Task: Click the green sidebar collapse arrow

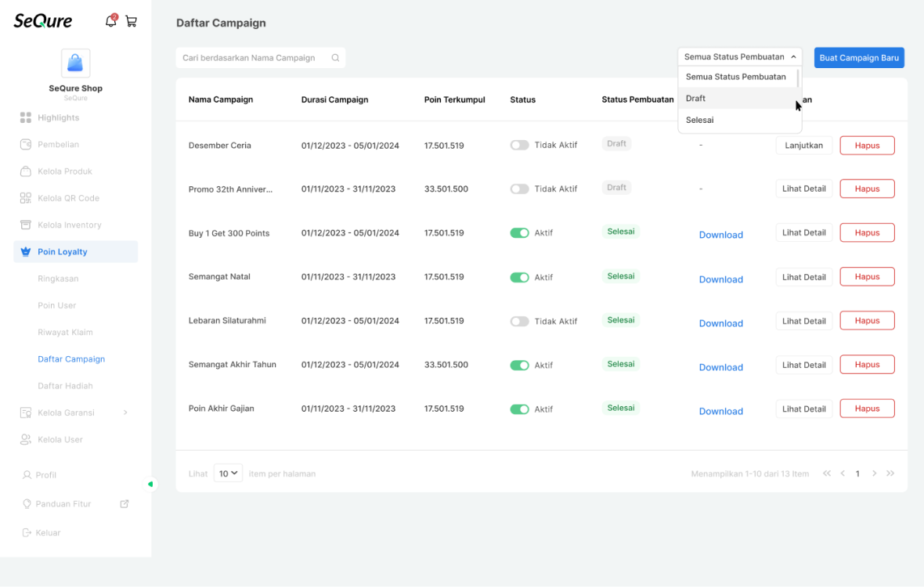Action: [x=150, y=484]
